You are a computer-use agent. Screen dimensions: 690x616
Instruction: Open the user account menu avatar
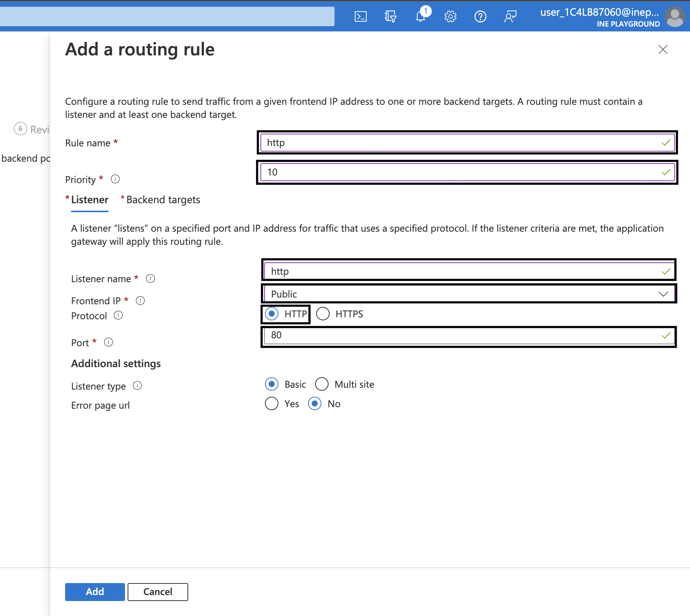[x=675, y=17]
